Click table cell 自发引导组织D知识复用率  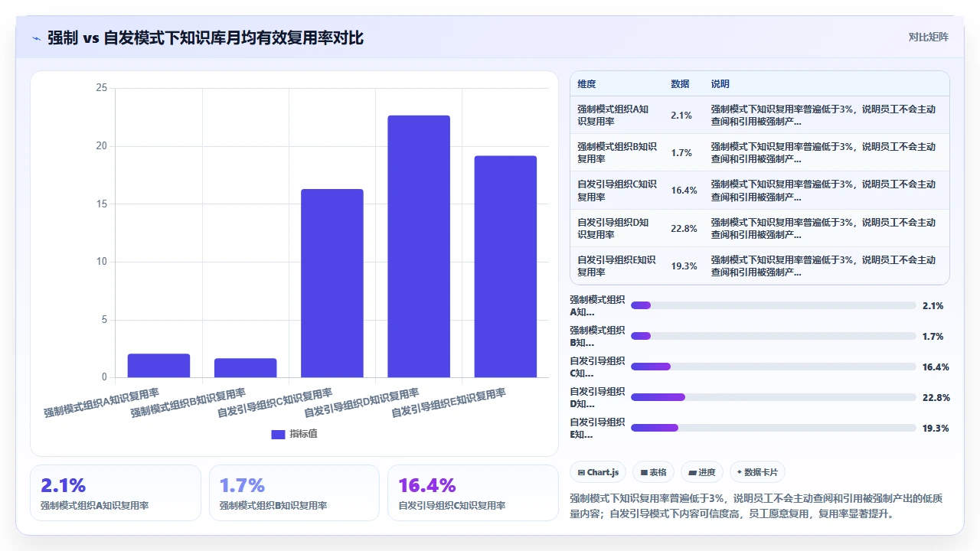(x=613, y=228)
